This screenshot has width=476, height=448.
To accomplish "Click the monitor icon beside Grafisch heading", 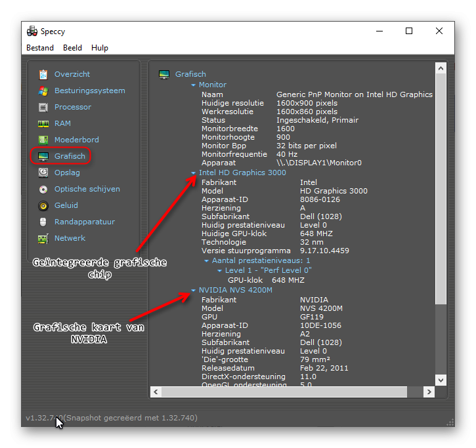I will coord(164,74).
